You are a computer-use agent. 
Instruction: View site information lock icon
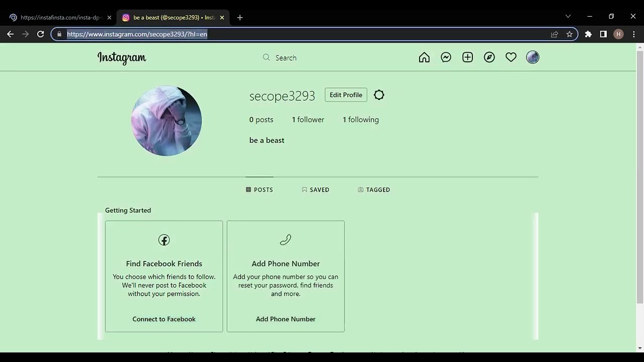pyautogui.click(x=59, y=34)
